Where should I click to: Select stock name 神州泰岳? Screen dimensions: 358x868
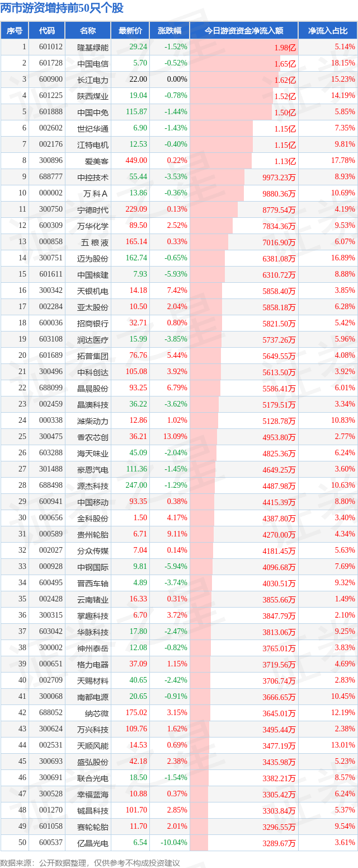[93, 648]
